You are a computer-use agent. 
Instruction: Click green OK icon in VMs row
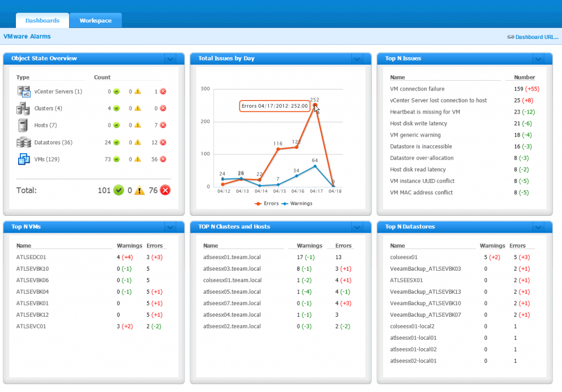pos(116,159)
